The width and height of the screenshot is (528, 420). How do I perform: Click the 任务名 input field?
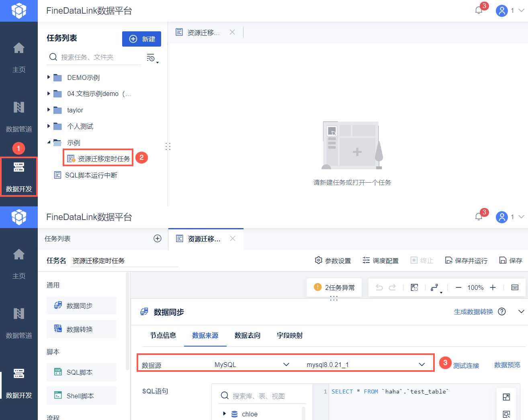[x=124, y=261]
